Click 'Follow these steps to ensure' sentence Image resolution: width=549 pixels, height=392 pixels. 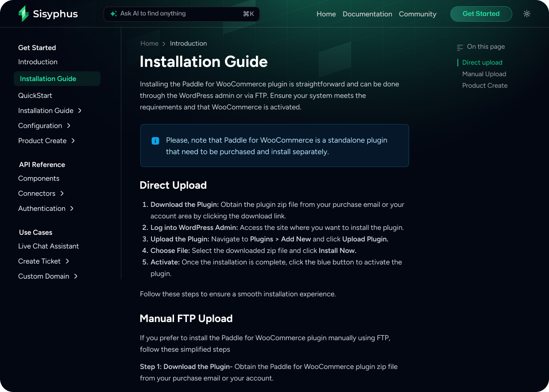coord(238,294)
